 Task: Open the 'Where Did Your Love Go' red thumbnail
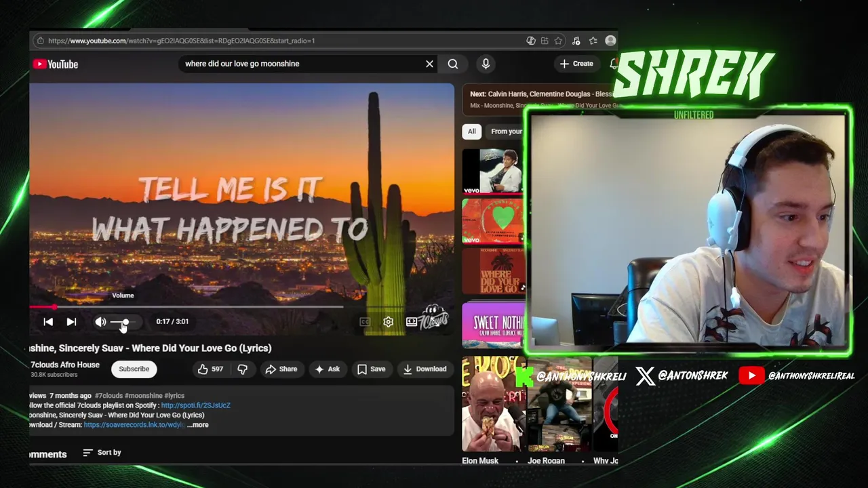[493, 271]
